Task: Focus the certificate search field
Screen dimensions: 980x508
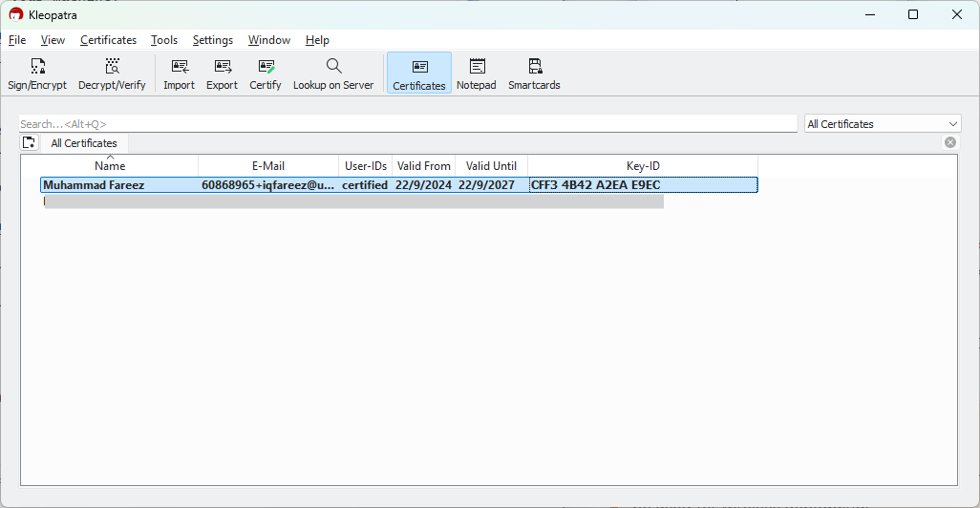Action: 408,124
